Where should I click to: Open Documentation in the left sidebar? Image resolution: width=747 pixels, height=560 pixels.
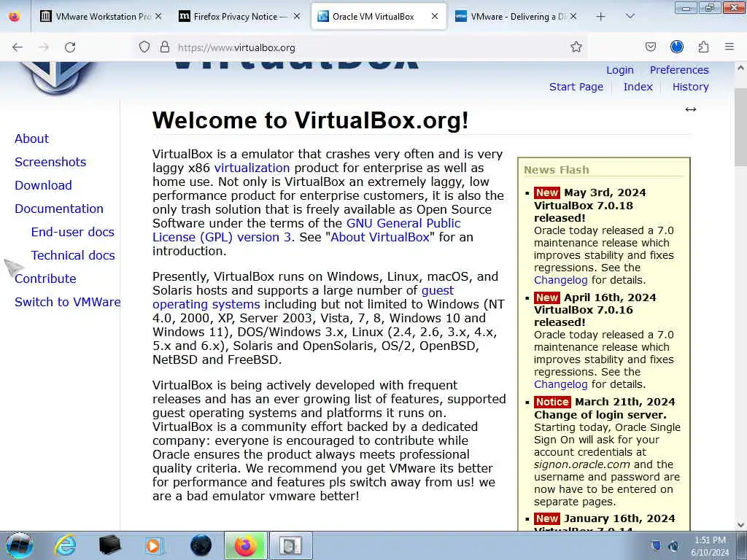point(58,209)
